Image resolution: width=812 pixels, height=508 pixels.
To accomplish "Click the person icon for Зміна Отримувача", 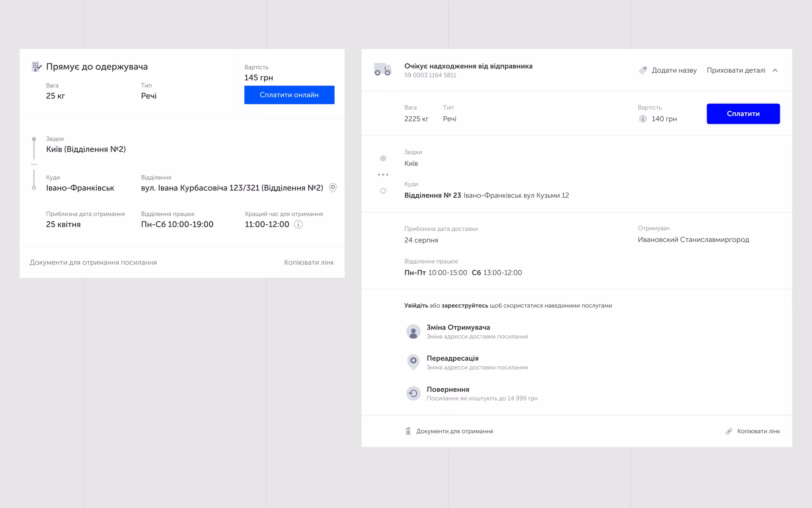I will pyautogui.click(x=413, y=331).
